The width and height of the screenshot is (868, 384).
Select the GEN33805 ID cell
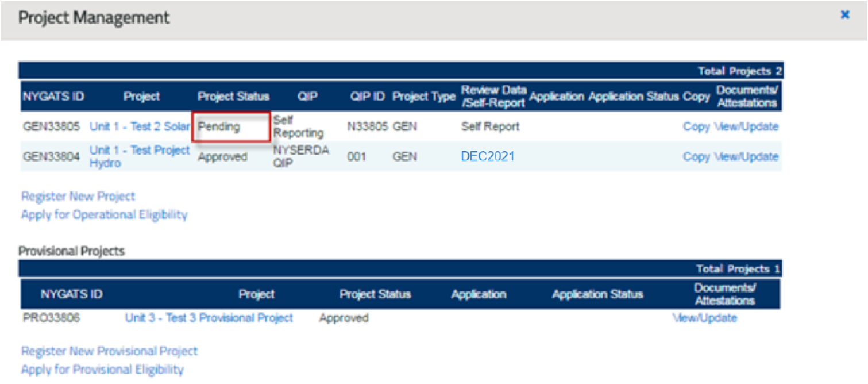(x=52, y=127)
